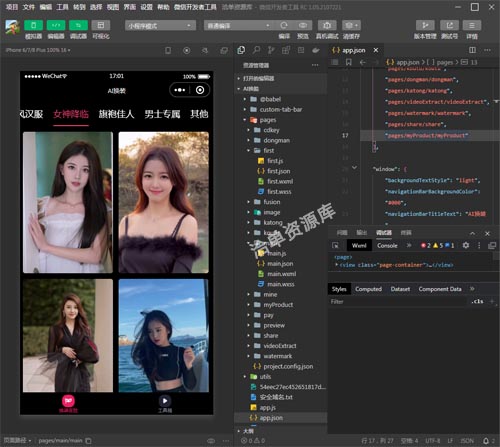
Task: Switch to the Dataset tab
Action: [x=400, y=289]
